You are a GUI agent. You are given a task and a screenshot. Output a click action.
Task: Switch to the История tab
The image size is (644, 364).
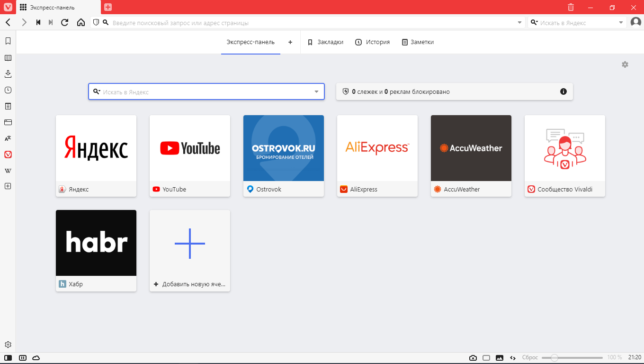point(372,42)
